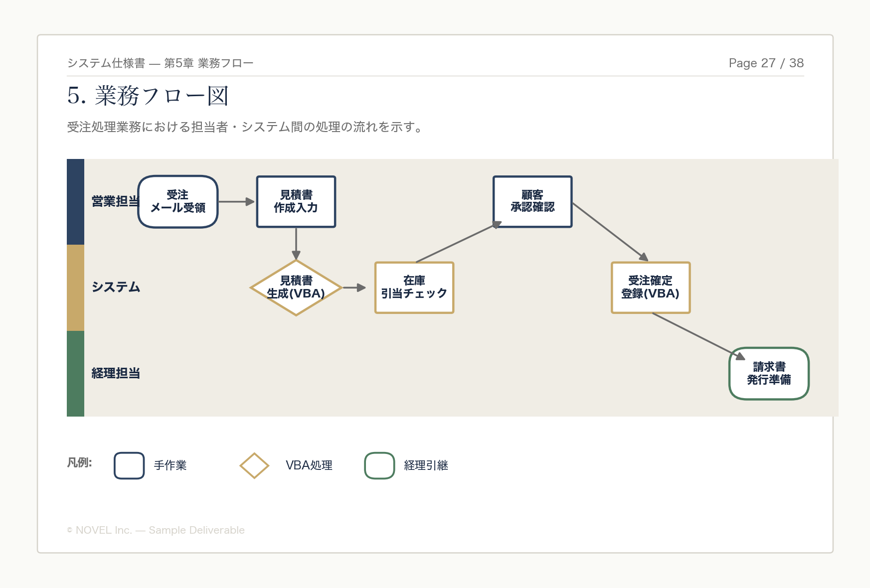
Task: Click the 経理引継 legend text
Action: 426,465
